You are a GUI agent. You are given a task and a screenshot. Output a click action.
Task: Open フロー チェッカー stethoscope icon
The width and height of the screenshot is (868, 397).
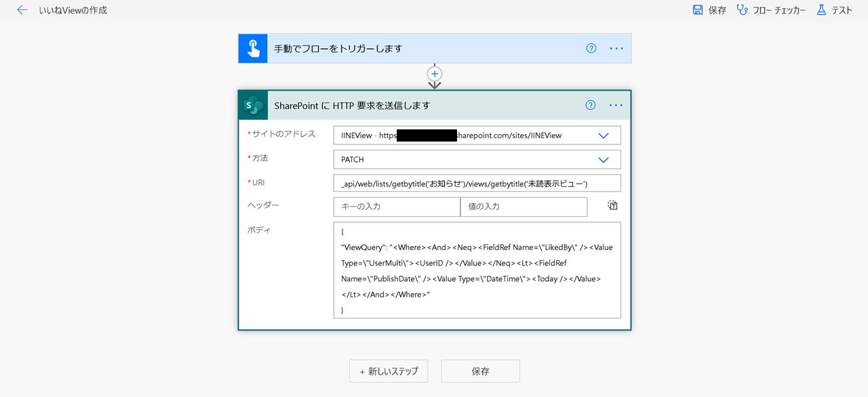pos(742,10)
